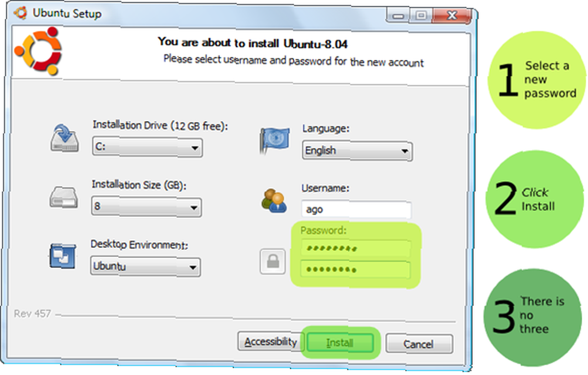Click the desktop environment windows icon
This screenshot has width=588, height=375.
point(63,256)
